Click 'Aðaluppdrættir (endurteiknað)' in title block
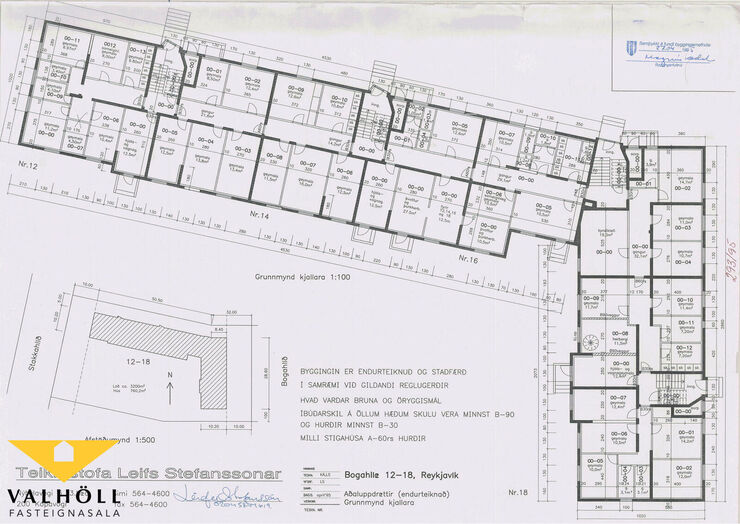740x524 pixels. [396, 494]
